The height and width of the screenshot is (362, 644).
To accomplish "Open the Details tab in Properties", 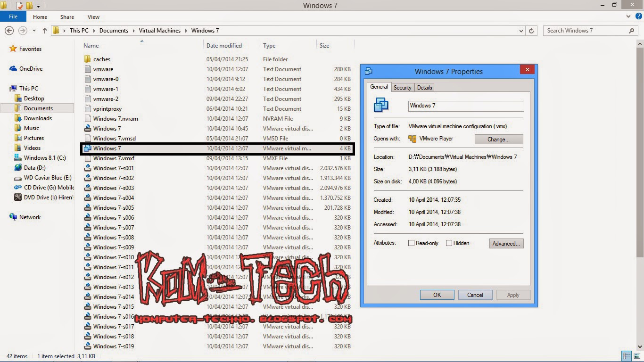I will (x=424, y=88).
